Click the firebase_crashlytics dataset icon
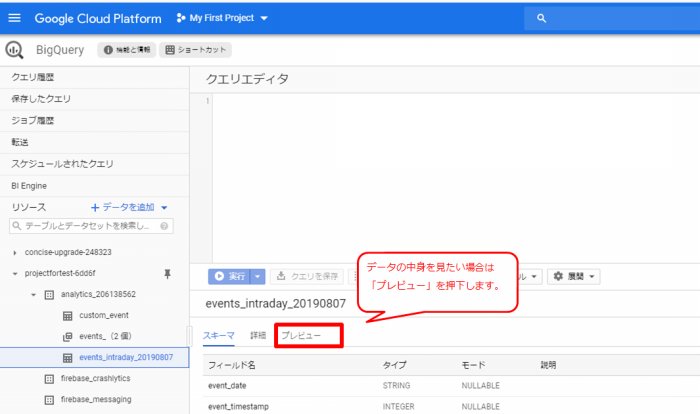The width and height of the screenshot is (700, 414). (x=49, y=379)
